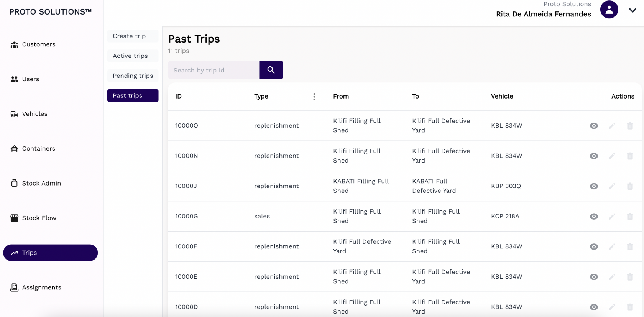Click trip ID 10000O cell
Image resolution: width=644 pixels, height=317 pixels.
coord(187,126)
